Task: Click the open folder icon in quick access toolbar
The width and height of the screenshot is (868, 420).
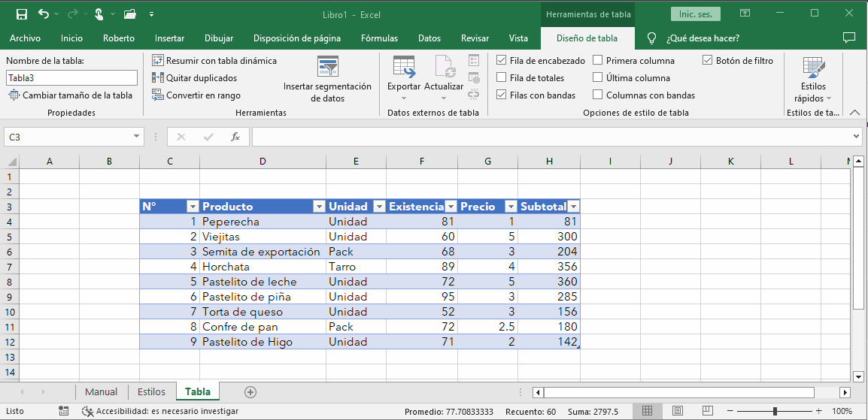Action: coord(129,14)
